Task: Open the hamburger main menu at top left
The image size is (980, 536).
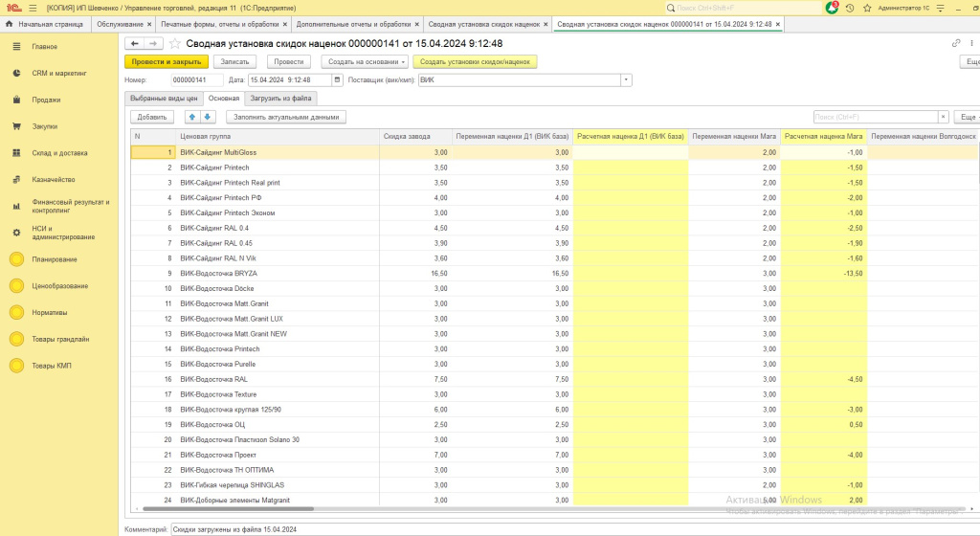Action: click(x=33, y=8)
